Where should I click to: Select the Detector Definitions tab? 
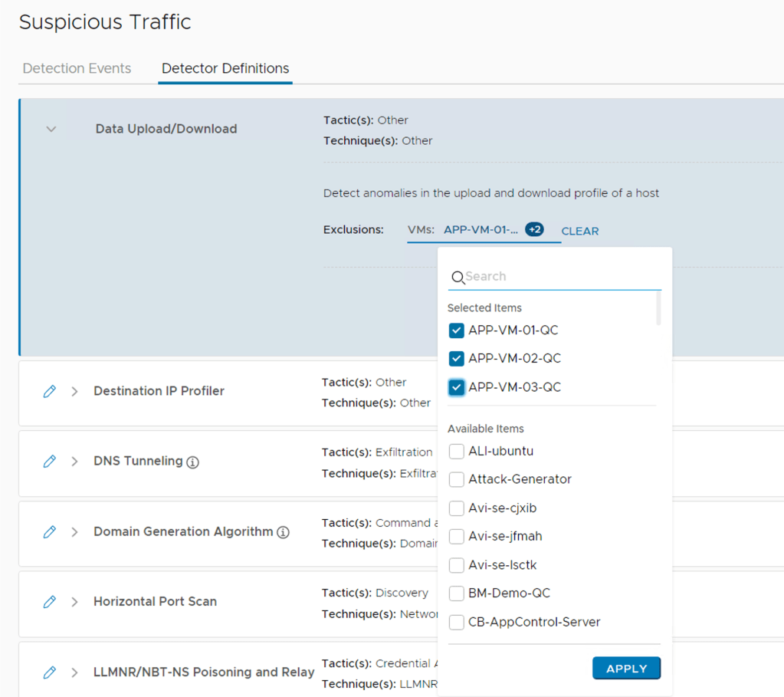[225, 68]
